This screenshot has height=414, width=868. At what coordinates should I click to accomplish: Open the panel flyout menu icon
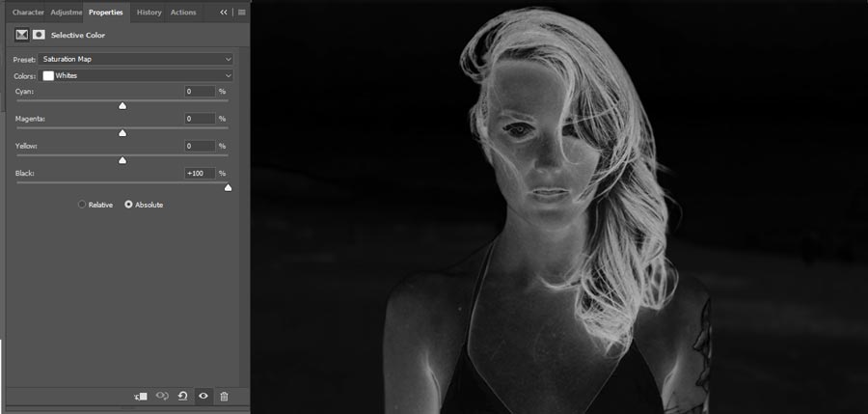(242, 13)
